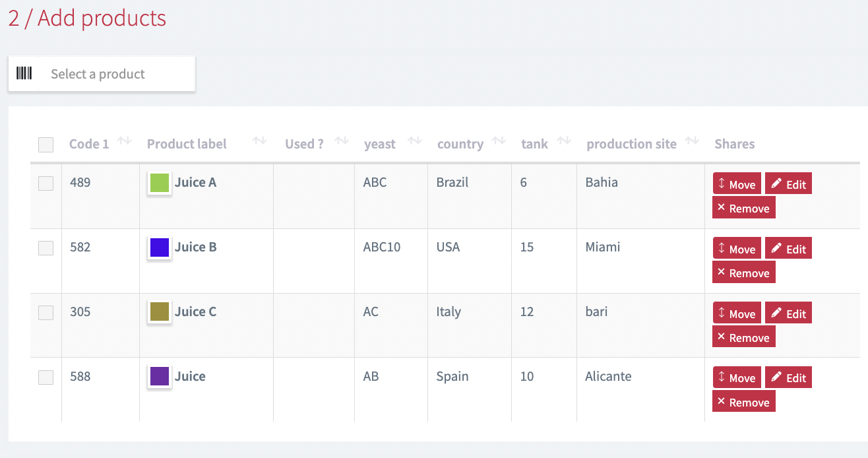The height and width of the screenshot is (458, 868).
Task: Click Remove on the Alicante row
Action: pos(743,402)
